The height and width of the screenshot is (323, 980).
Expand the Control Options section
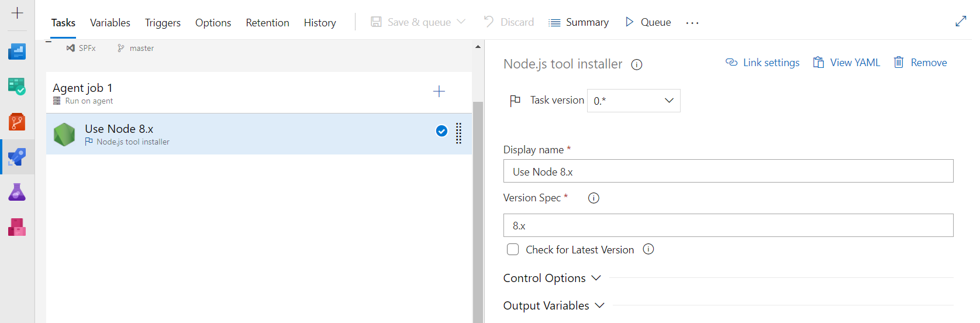point(552,278)
